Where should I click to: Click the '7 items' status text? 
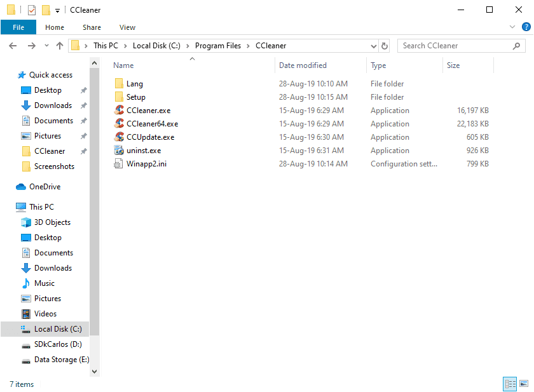[x=22, y=384]
